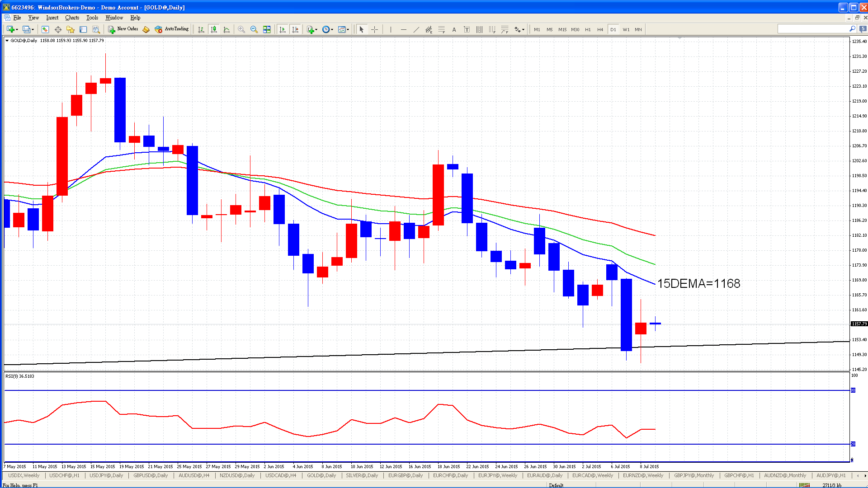Toggle the AutoTrading button
The width and height of the screenshot is (868, 488).
tap(172, 29)
